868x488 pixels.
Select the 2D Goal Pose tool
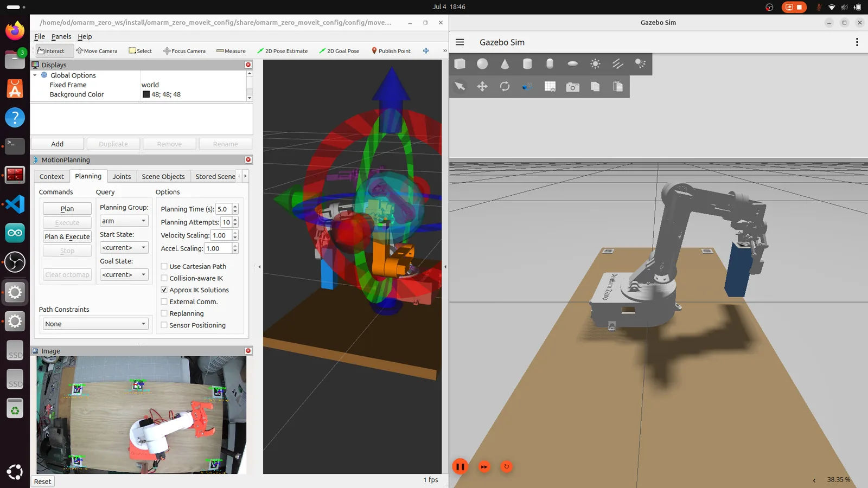click(x=339, y=51)
